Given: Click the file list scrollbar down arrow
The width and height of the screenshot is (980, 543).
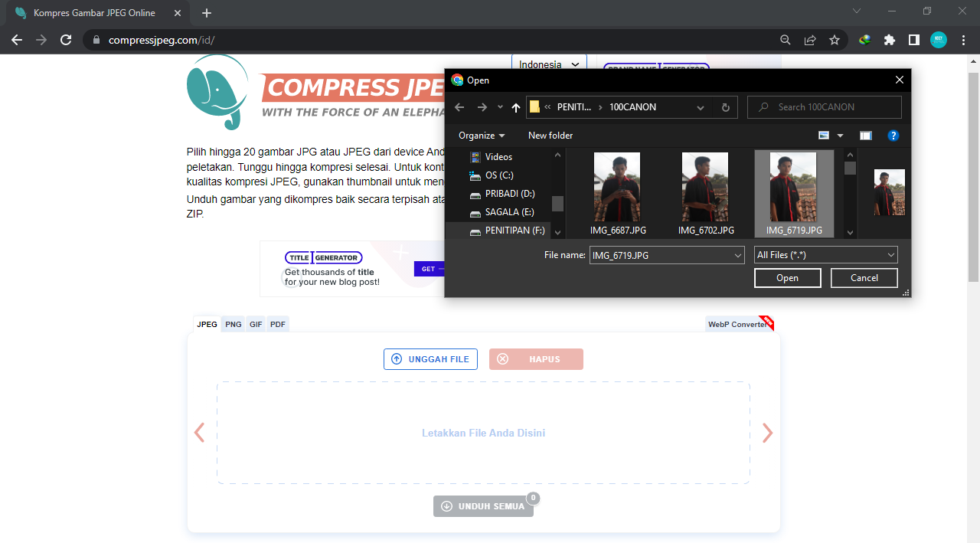Looking at the screenshot, I should [850, 232].
